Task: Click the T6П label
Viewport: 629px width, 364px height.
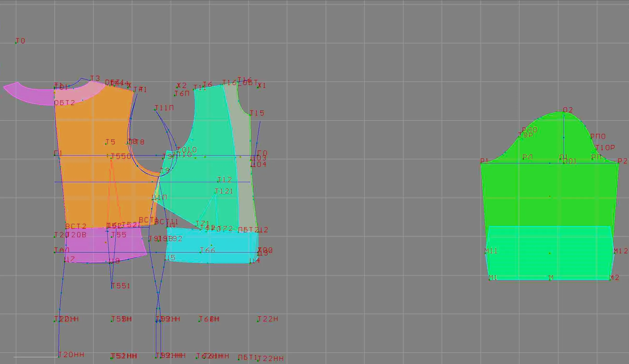Action: [x=182, y=94]
